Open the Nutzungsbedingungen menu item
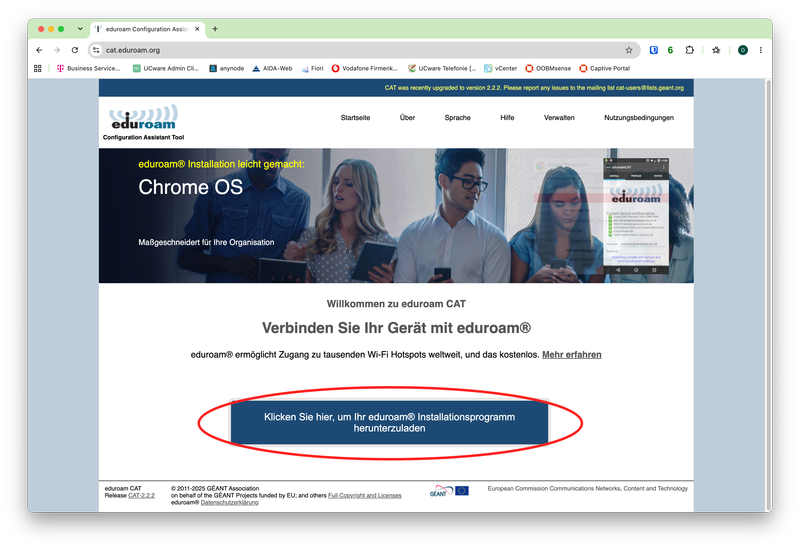The image size is (800, 549). (x=639, y=118)
